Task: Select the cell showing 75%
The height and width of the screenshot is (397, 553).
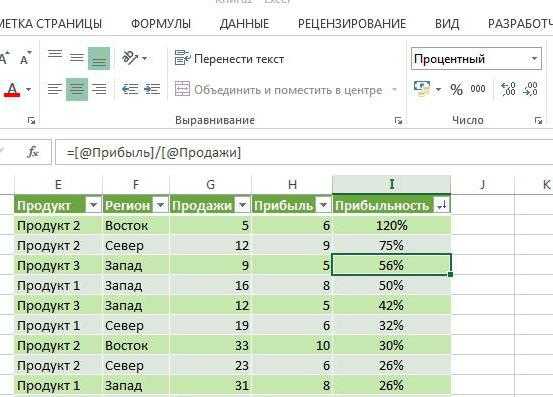Action: click(391, 245)
